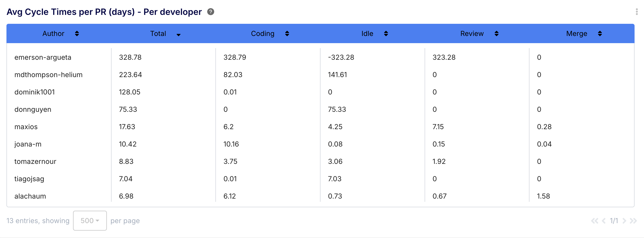Sort by Review column arrows

pos(496,33)
